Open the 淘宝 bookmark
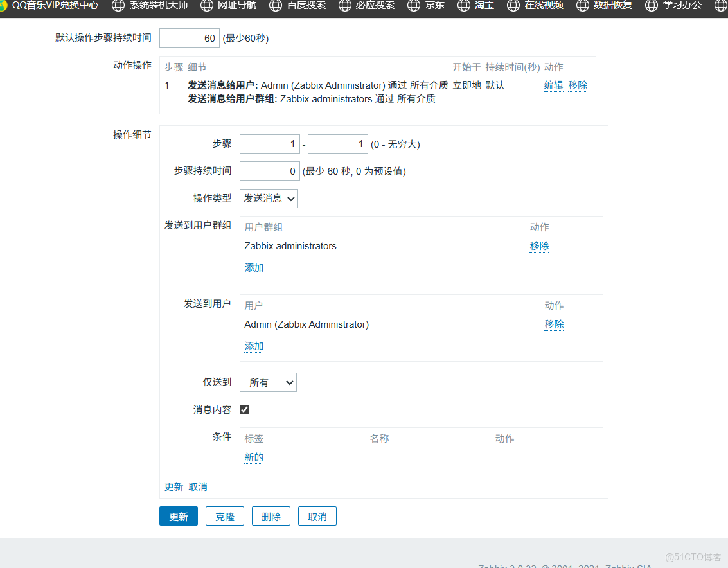Screen dimensions: 728x568 [481, 6]
